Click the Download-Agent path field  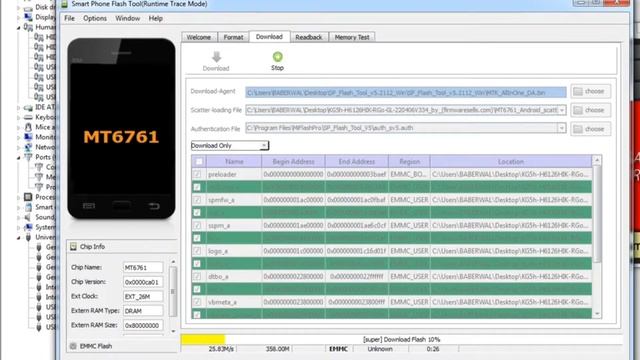pos(406,93)
